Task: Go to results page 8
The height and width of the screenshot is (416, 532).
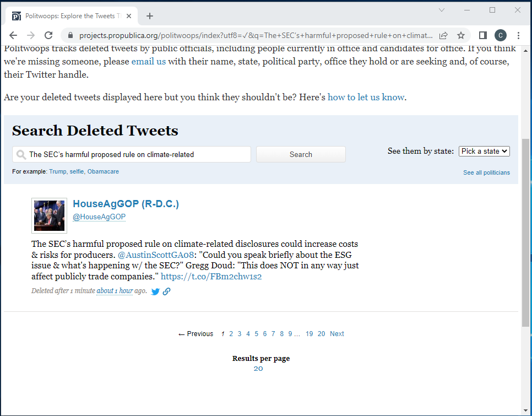Action: click(281, 334)
